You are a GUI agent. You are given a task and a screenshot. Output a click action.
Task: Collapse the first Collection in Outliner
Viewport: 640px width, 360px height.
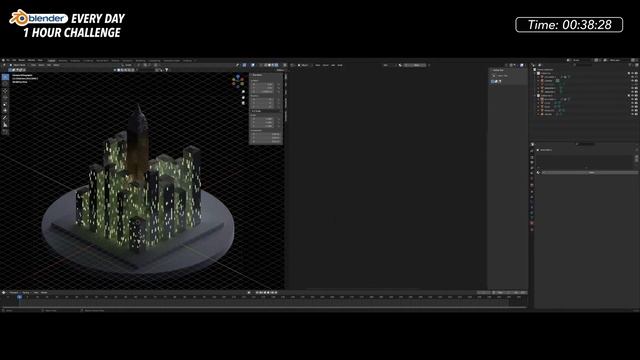pyautogui.click(x=535, y=73)
